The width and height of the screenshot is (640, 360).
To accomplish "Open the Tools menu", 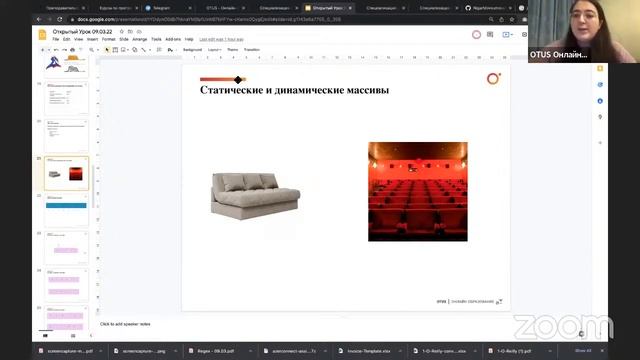I will click(156, 40).
